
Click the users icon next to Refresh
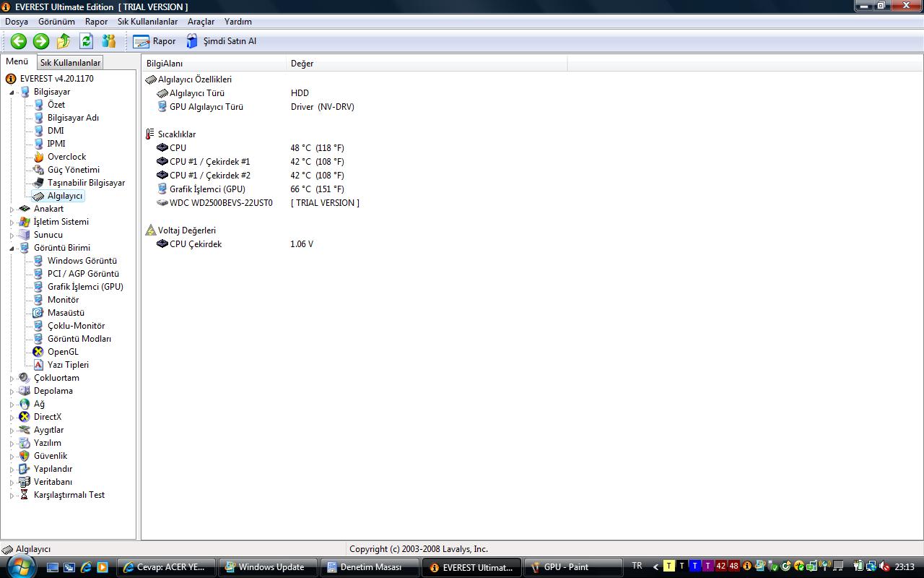pyautogui.click(x=109, y=41)
